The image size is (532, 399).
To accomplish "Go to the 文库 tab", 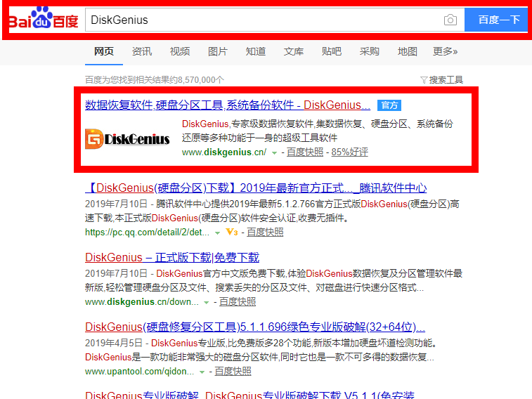I will coord(294,51).
